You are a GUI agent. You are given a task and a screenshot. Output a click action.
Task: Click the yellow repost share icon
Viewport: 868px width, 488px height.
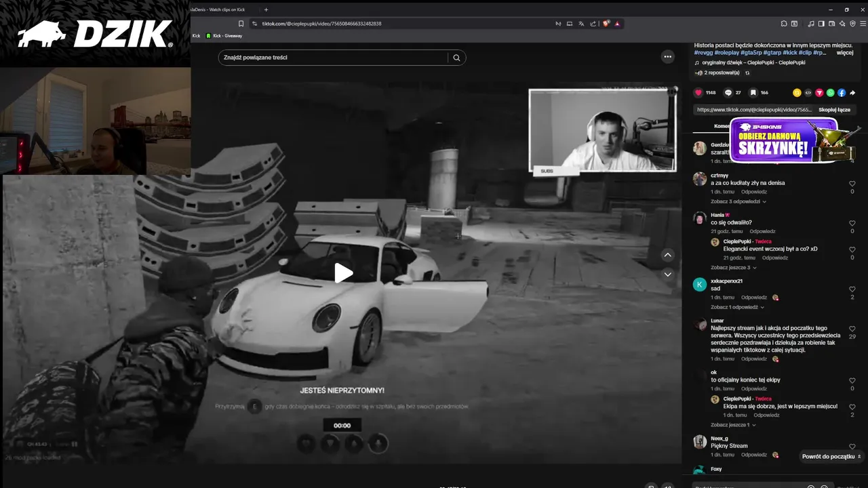(x=797, y=93)
